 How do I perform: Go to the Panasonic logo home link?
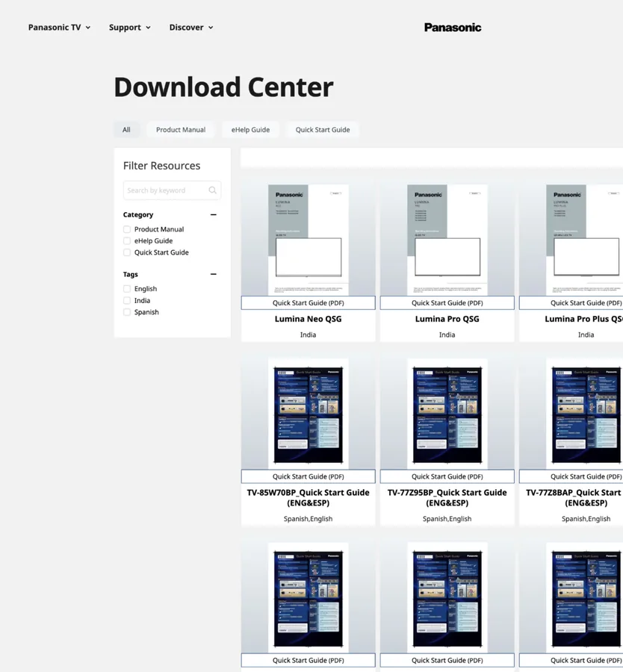click(453, 28)
